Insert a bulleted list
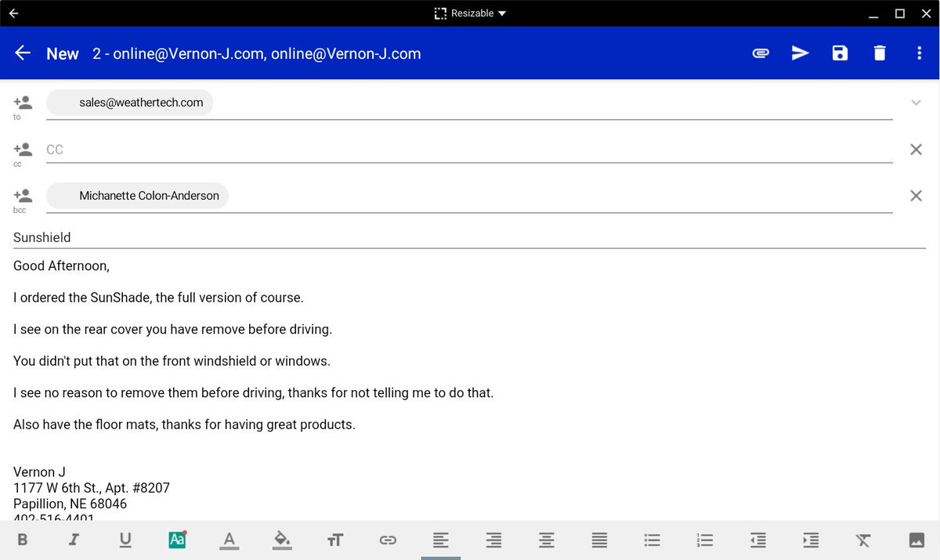940x560 pixels. [x=652, y=540]
